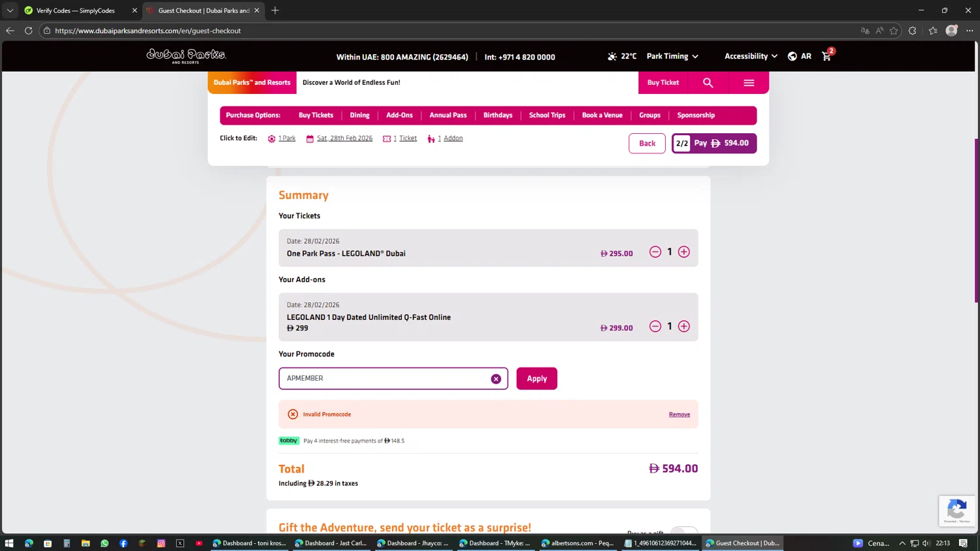Remove the invalid promocode

(679, 415)
